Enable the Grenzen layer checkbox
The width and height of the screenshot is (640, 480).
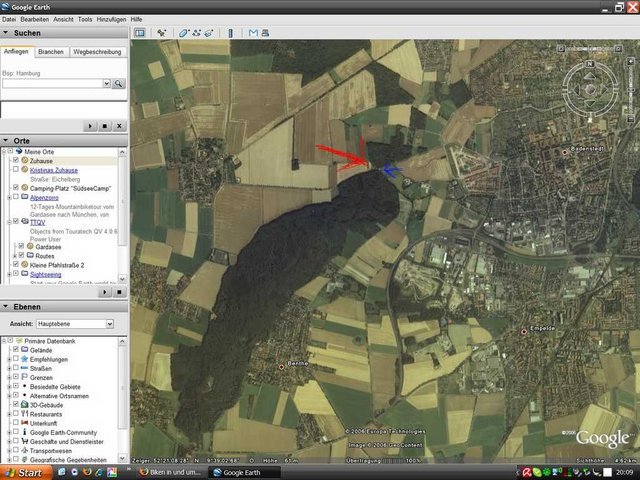click(16, 377)
